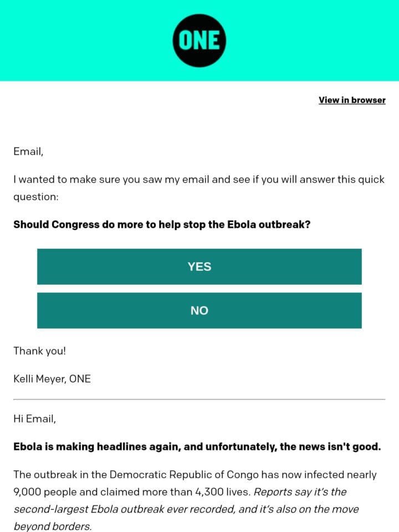Screen dimensions: 399x532
Task: Click the word 'Congress' in bold question
Action: (x=75, y=224)
